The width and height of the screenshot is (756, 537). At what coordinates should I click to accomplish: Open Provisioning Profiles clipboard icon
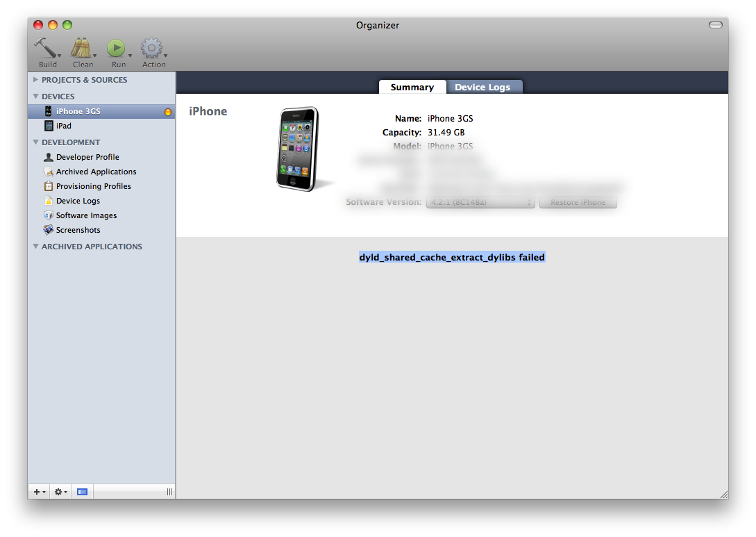pos(48,186)
